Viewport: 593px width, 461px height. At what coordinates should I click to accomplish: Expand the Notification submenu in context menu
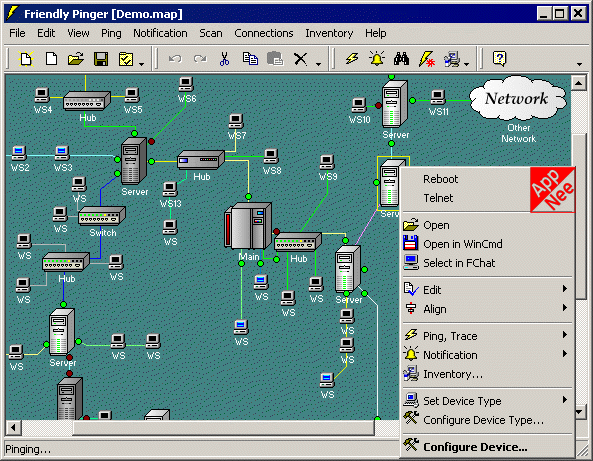488,355
